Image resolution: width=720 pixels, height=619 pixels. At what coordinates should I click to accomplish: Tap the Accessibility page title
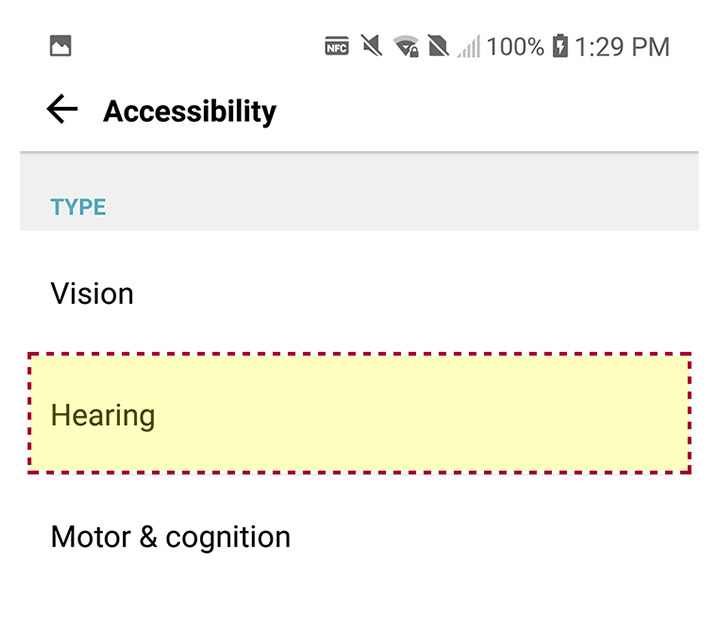tap(189, 110)
